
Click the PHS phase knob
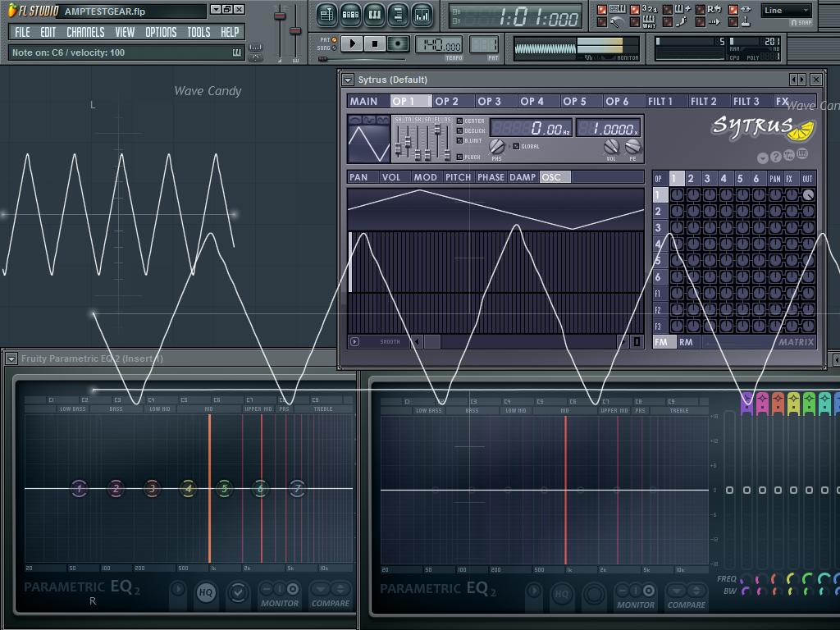497,146
